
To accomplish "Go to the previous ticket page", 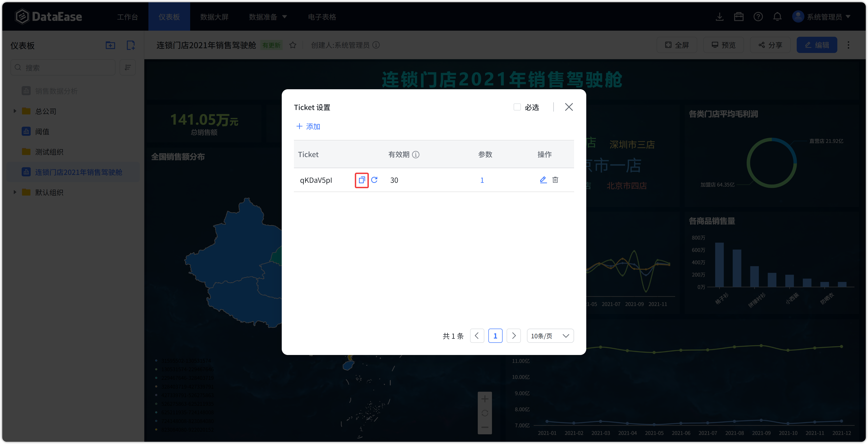I will coord(477,336).
